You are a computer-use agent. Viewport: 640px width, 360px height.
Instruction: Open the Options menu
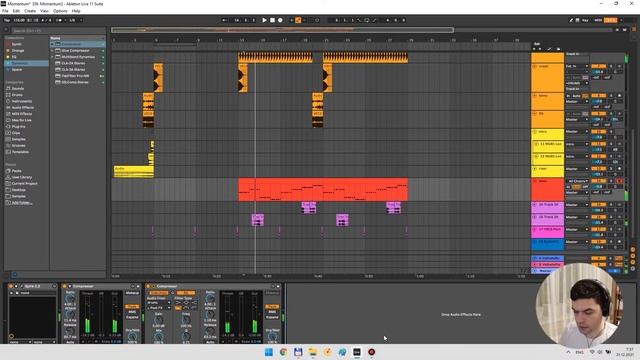60,11
